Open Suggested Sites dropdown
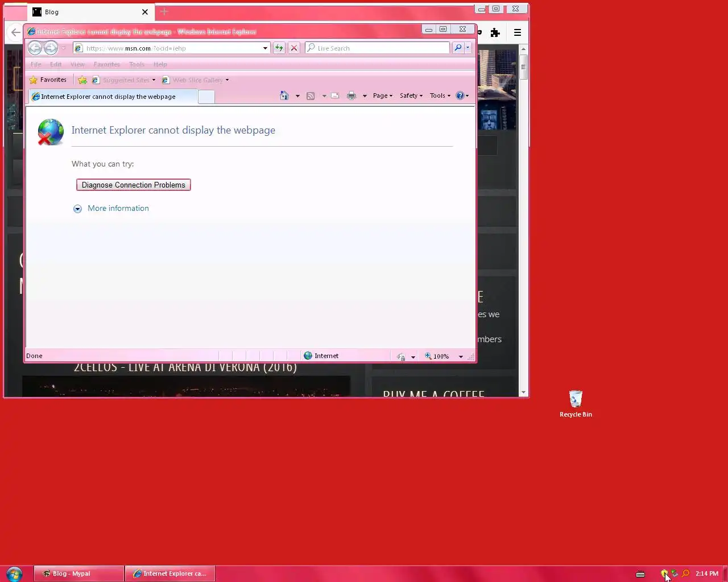Viewport: 728px width, 582px height. (x=123, y=80)
